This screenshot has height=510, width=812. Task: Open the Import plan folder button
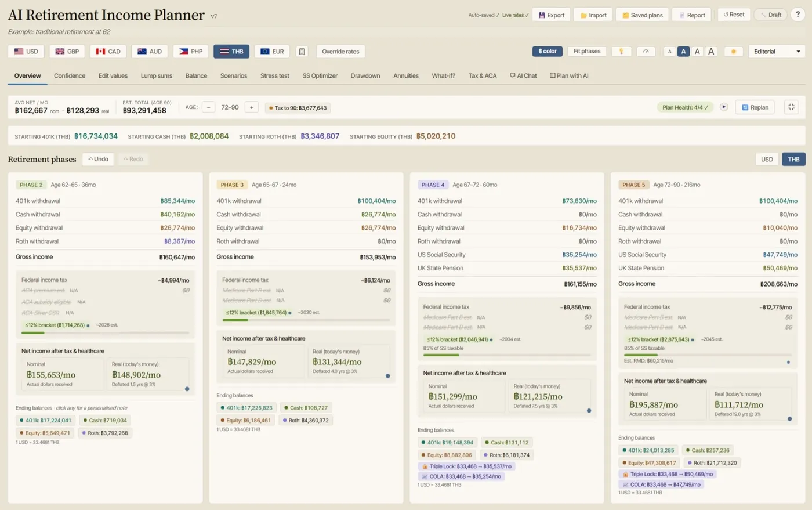[593, 15]
